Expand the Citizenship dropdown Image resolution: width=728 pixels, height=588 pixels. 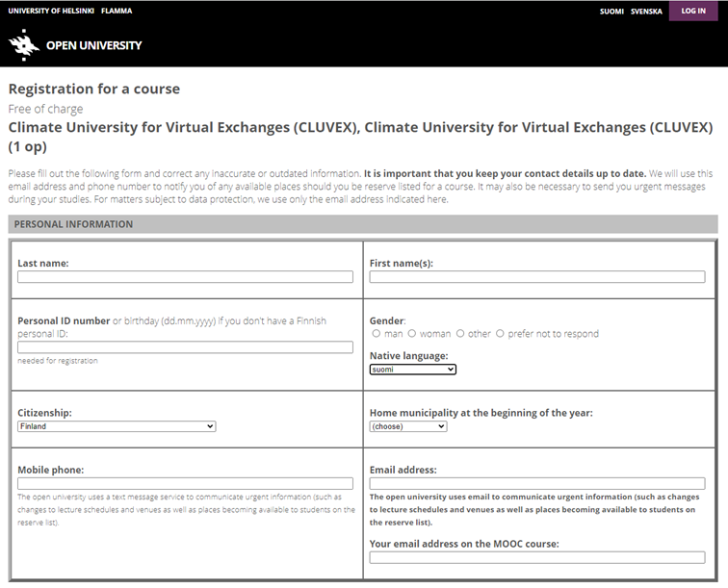click(x=117, y=426)
